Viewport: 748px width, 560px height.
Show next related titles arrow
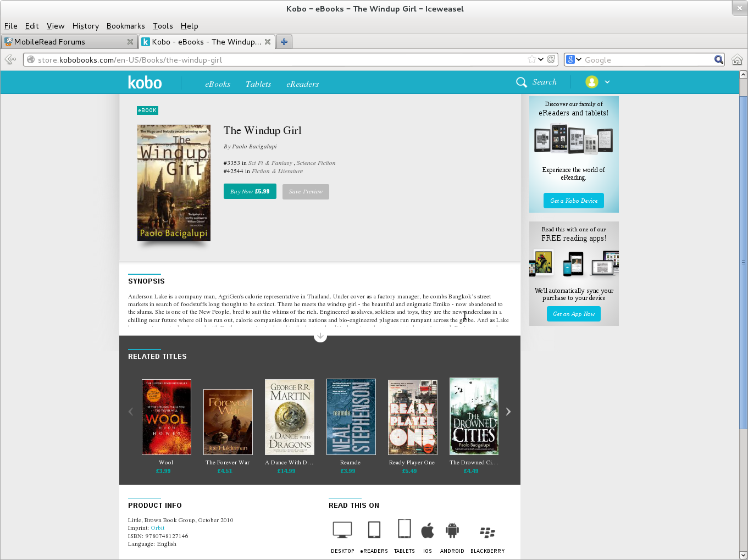tap(508, 412)
